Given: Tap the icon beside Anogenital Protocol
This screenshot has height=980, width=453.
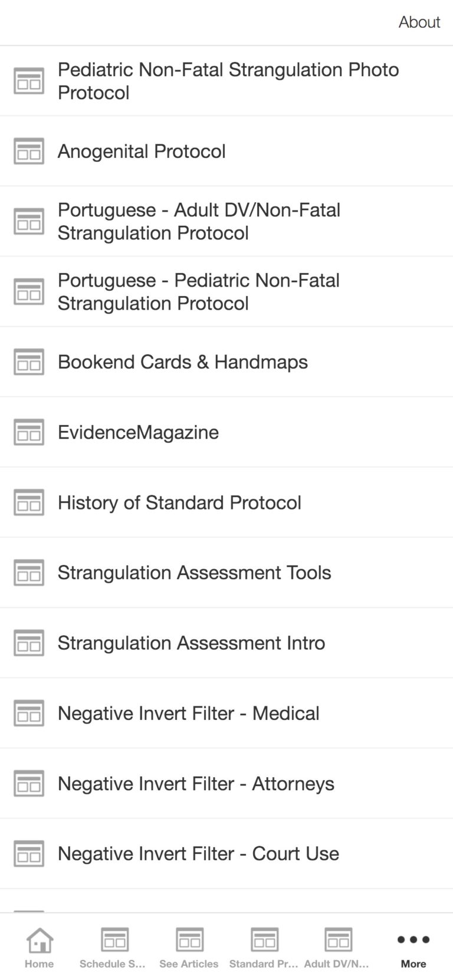Looking at the screenshot, I should tap(28, 152).
